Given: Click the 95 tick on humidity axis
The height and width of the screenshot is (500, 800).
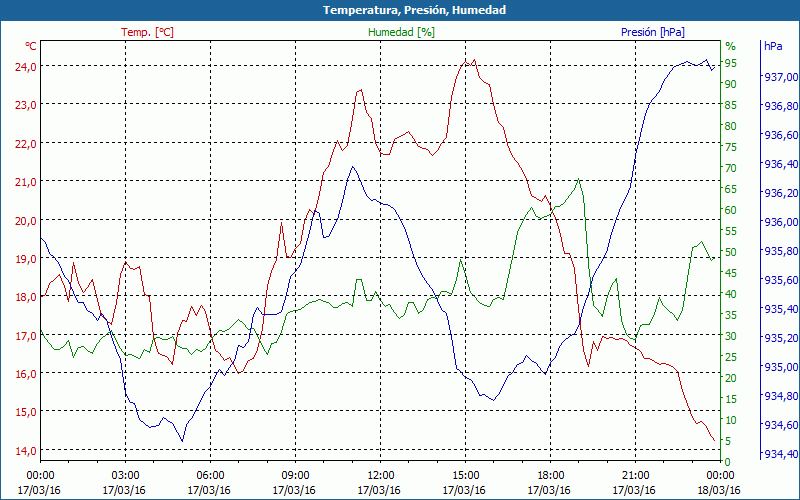Looking at the screenshot, I should click(x=731, y=63).
